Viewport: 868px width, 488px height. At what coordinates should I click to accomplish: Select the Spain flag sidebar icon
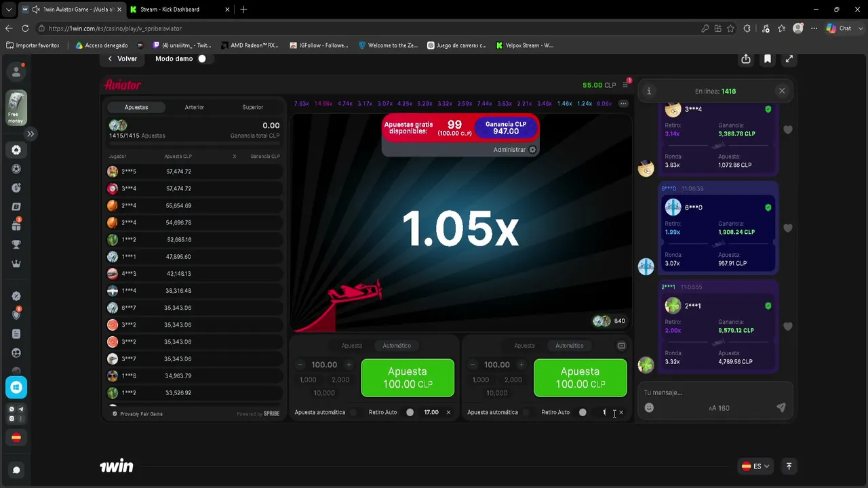[16, 438]
